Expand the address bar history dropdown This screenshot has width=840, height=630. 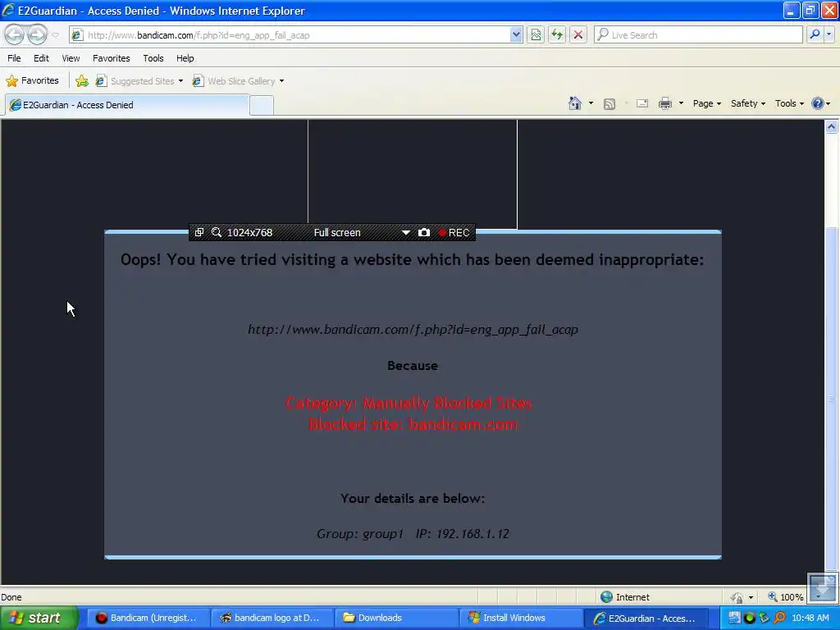[516, 34]
